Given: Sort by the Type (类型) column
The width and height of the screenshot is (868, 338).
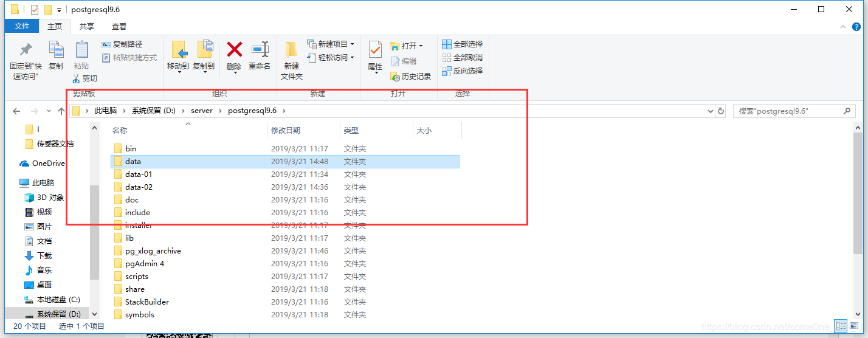Looking at the screenshot, I should 376,130.
